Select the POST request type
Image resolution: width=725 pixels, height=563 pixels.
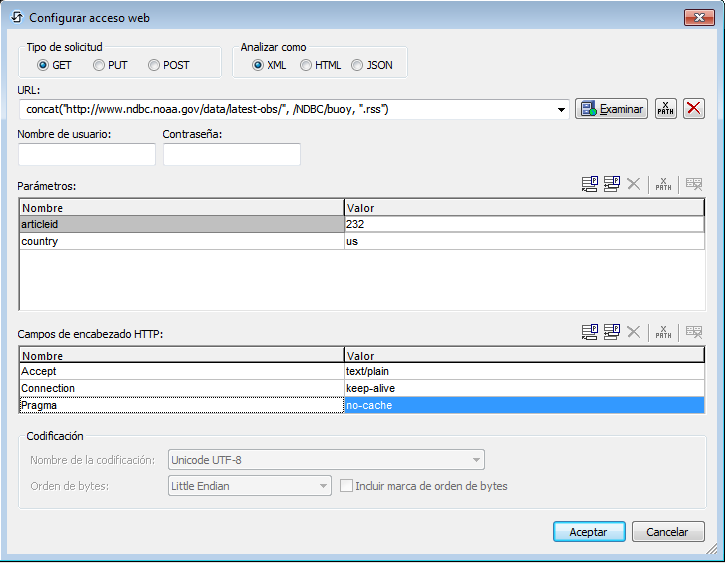tap(154, 66)
